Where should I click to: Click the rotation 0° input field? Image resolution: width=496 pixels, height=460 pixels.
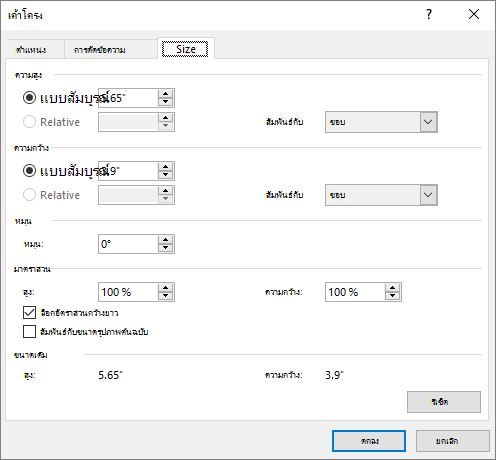click(128, 244)
